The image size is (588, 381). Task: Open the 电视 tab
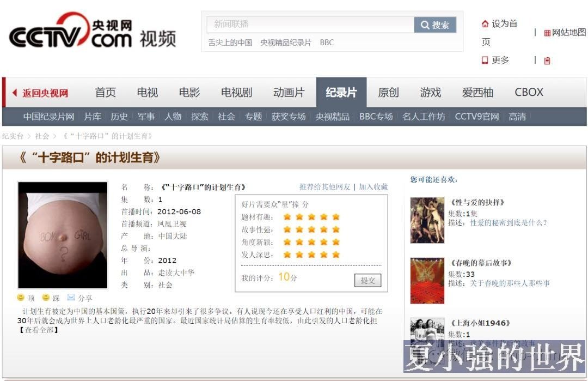(148, 92)
